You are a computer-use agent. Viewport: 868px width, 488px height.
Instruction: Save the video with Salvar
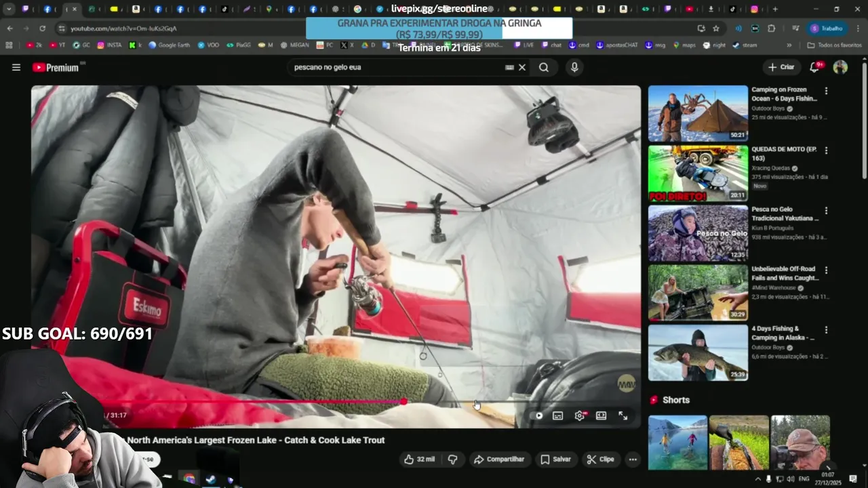pos(555,460)
